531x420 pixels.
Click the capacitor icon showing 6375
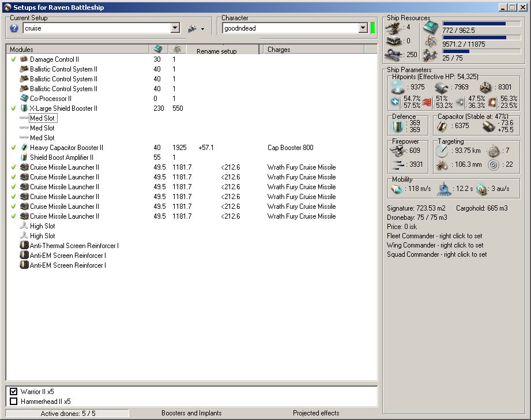click(442, 126)
